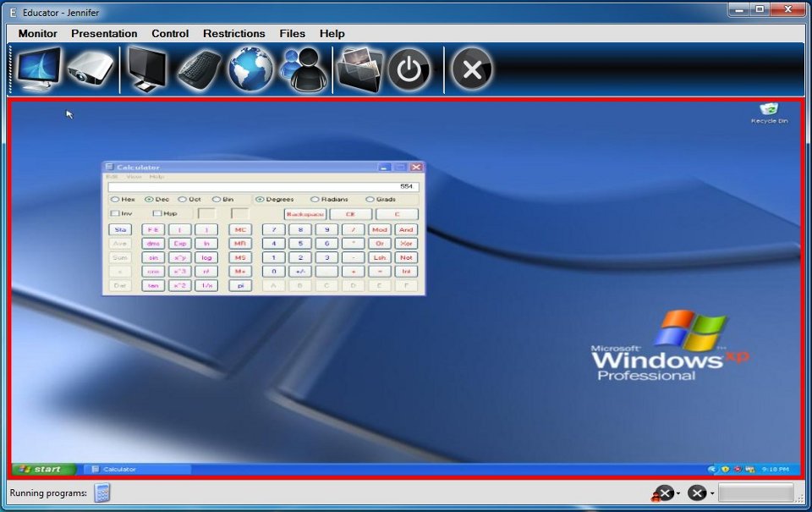Click the network computers tray icon
812x512 pixels.
pyautogui.click(x=749, y=469)
